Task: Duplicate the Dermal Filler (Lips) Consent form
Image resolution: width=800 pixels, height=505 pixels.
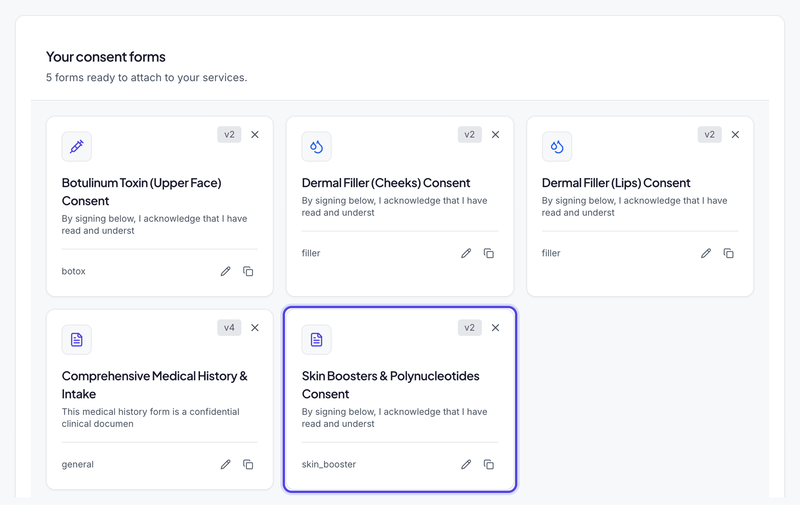Action: pos(729,253)
